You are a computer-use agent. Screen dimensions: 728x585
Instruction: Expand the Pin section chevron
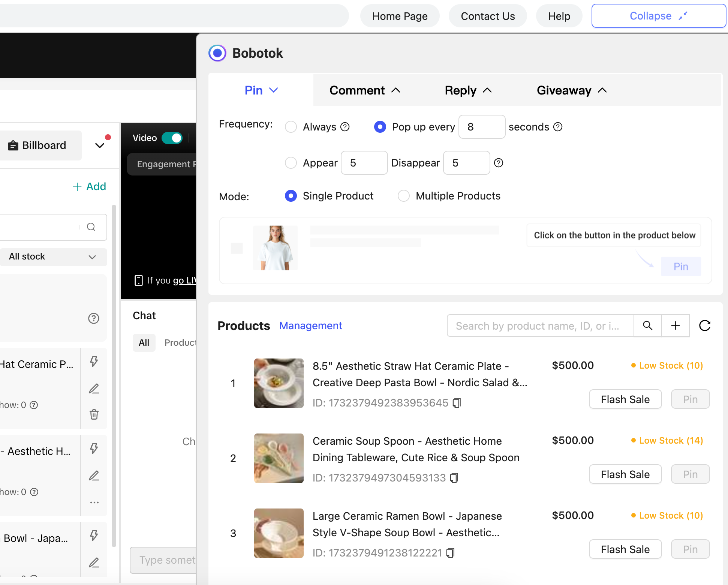[x=274, y=90]
